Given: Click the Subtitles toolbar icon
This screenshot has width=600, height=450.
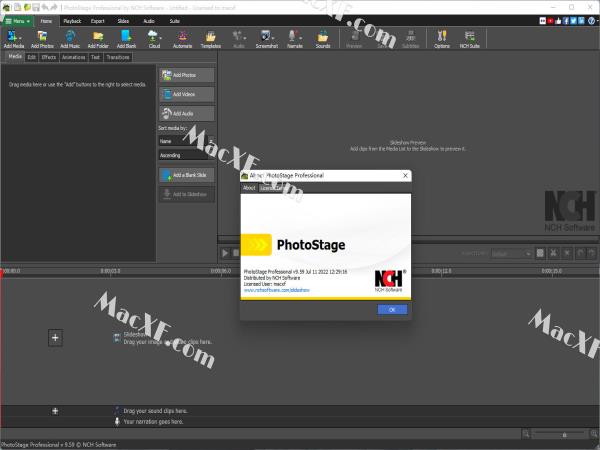Looking at the screenshot, I should coord(411,39).
